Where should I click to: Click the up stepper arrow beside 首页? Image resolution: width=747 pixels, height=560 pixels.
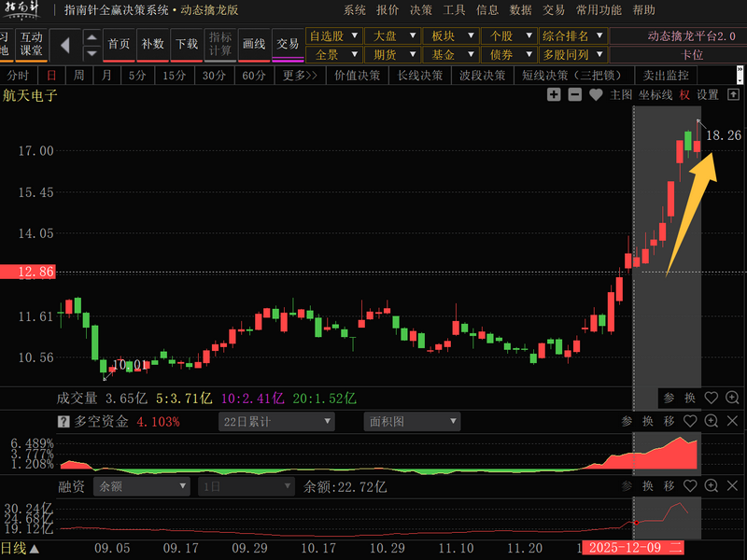[x=92, y=37]
